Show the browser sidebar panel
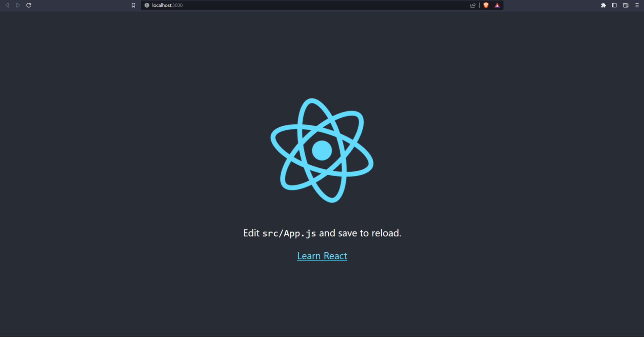The image size is (644, 337). [x=614, y=5]
